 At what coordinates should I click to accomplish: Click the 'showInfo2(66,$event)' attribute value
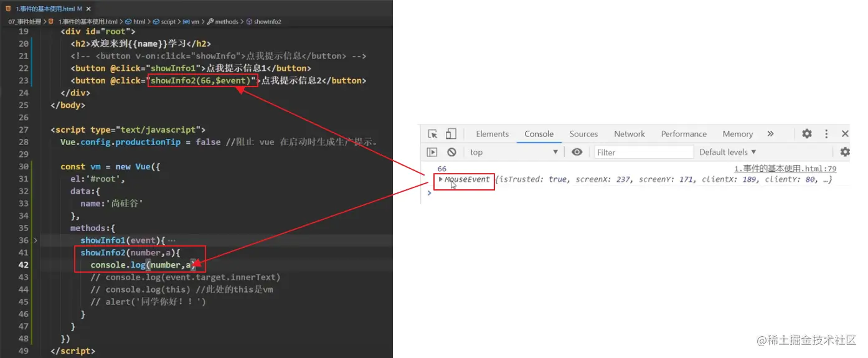(x=202, y=80)
